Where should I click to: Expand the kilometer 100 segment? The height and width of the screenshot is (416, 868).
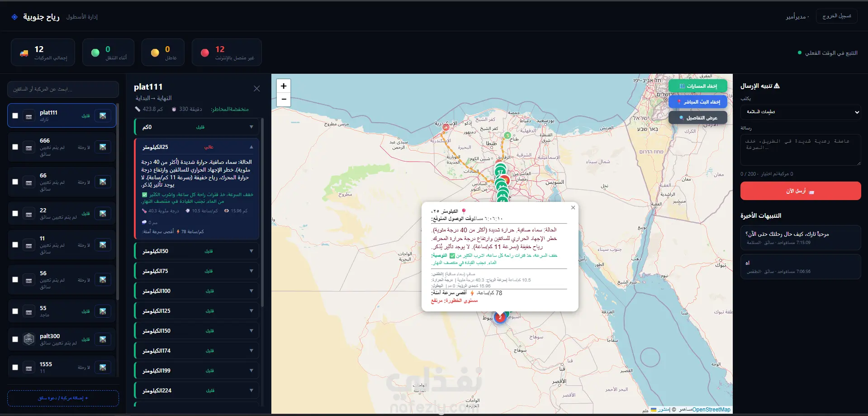(197, 291)
